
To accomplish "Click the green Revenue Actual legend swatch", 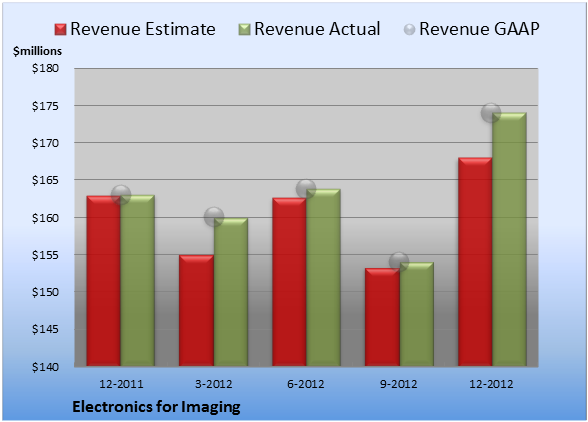I will (x=244, y=30).
